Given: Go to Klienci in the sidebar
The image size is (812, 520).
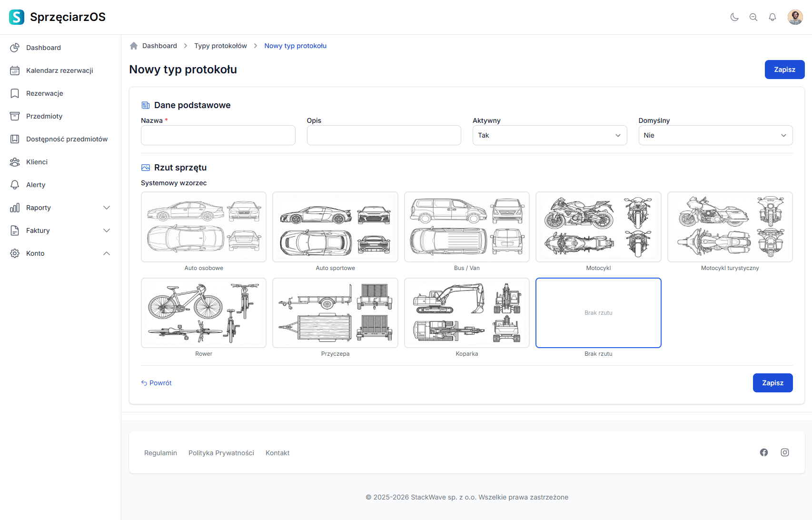Looking at the screenshot, I should point(37,162).
